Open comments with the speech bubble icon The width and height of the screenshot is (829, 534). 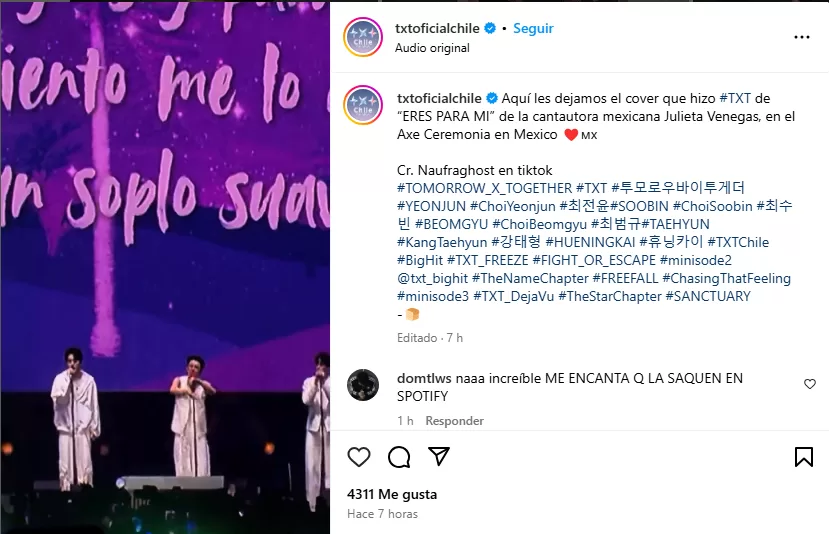(399, 457)
